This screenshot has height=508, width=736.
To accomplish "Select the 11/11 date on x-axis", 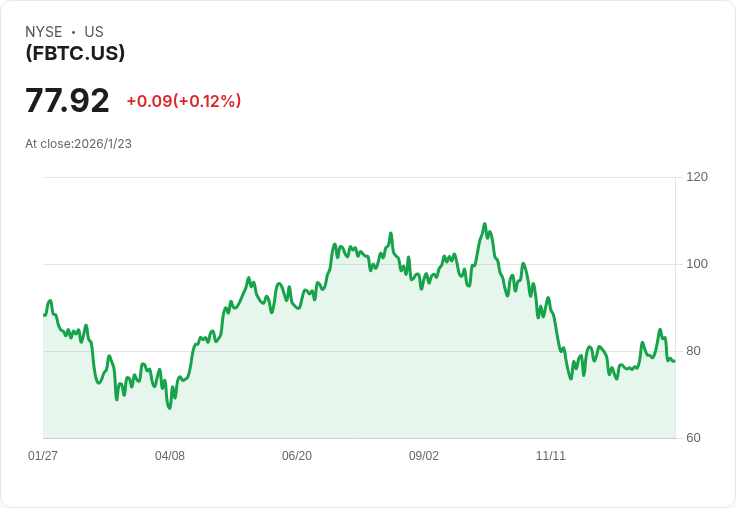I will pyautogui.click(x=551, y=456).
